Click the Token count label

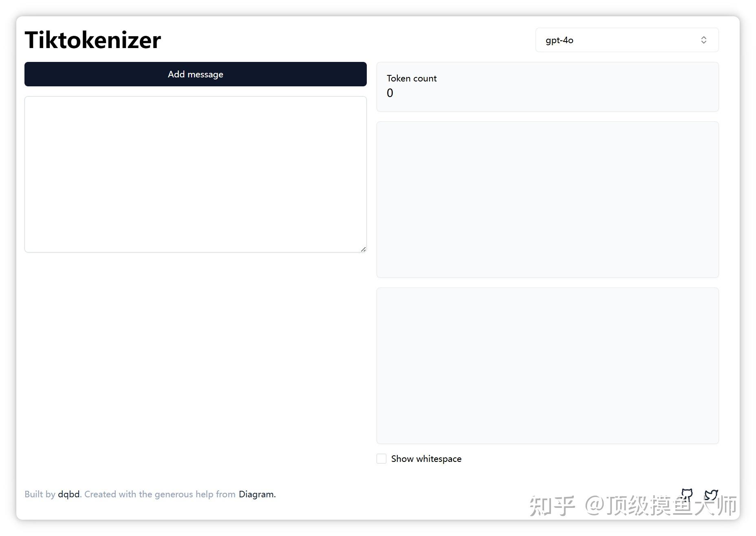click(x=412, y=78)
